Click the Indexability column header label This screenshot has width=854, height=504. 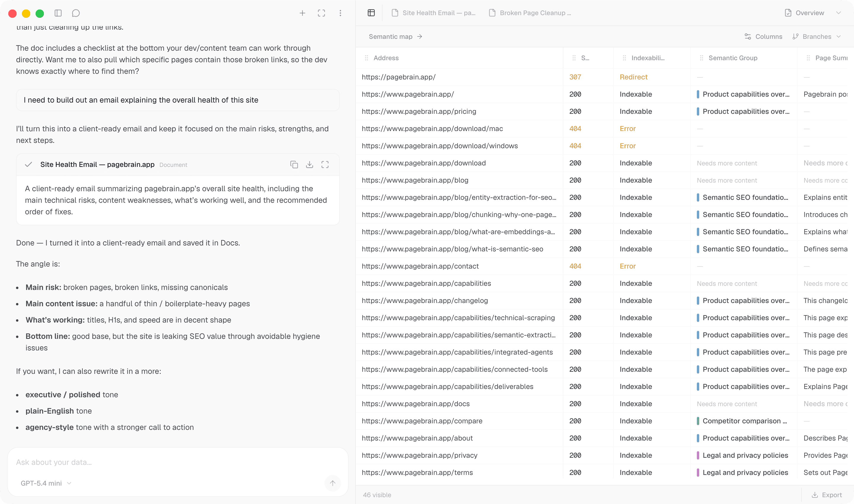coord(648,58)
